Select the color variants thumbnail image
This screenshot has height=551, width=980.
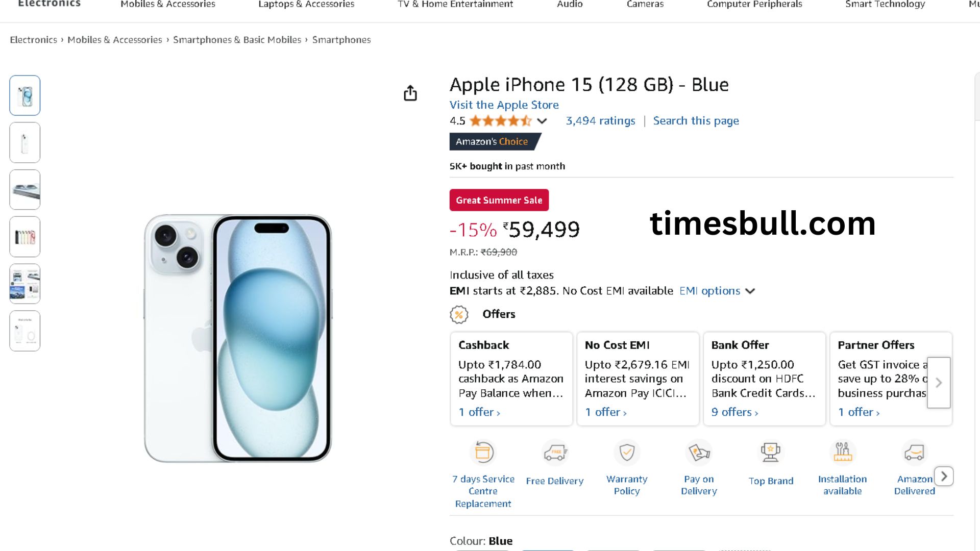[x=25, y=237]
